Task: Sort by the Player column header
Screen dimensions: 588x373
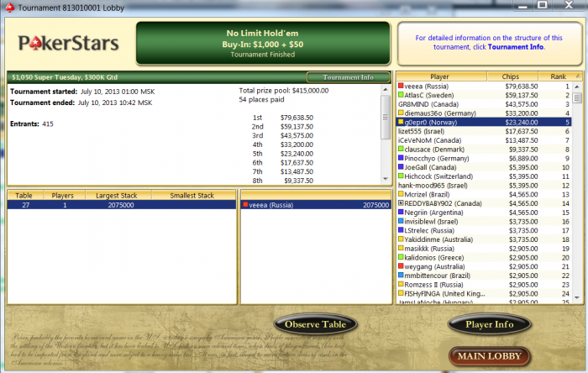Action: pos(442,76)
